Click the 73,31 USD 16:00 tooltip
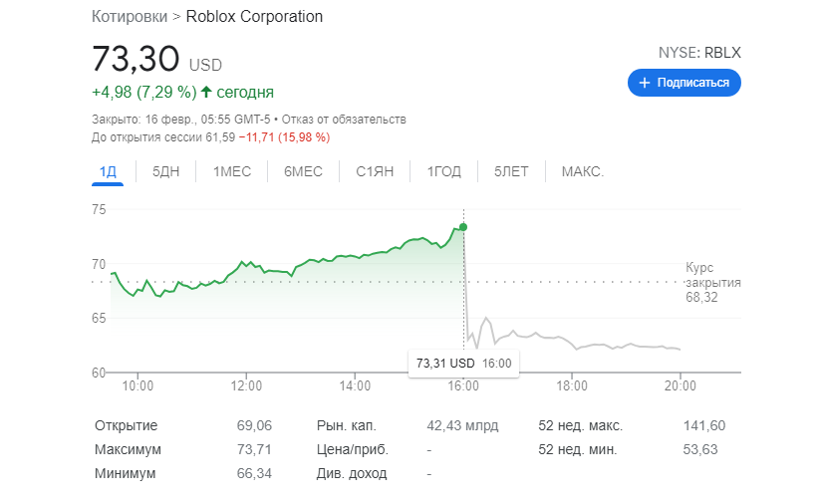This screenshot has width=821, height=504. (463, 363)
